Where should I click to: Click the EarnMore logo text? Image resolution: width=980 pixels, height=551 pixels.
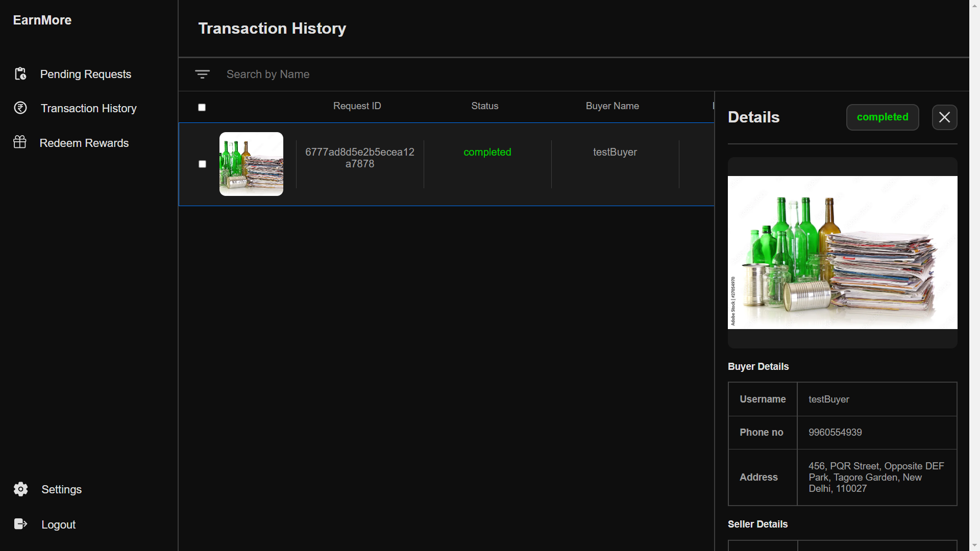[x=42, y=20]
